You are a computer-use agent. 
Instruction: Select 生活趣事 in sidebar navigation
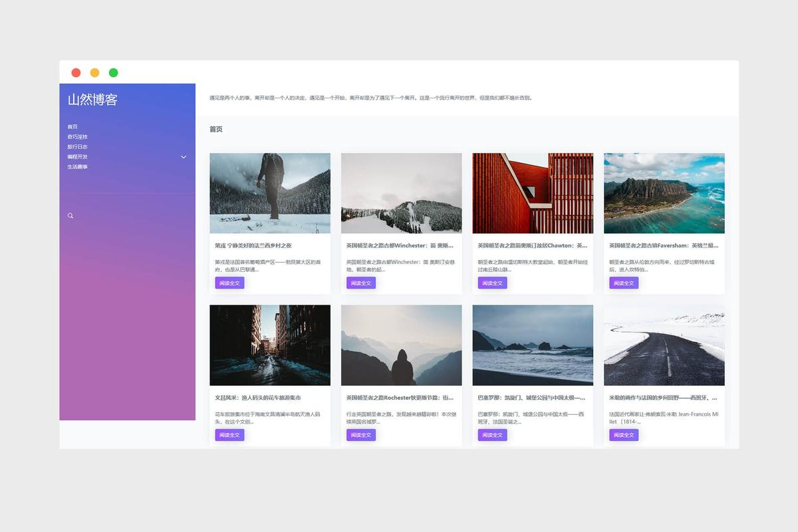tap(77, 167)
